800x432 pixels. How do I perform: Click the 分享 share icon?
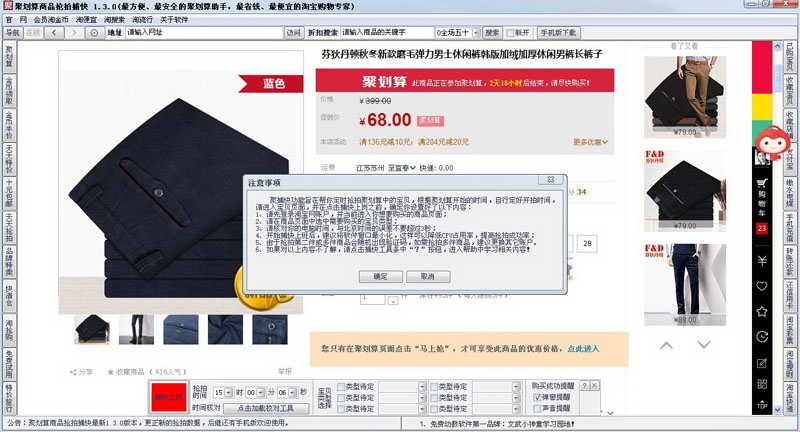[73, 372]
